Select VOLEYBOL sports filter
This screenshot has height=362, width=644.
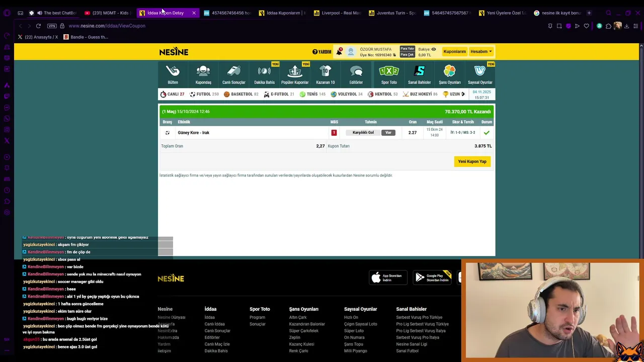pyautogui.click(x=346, y=94)
